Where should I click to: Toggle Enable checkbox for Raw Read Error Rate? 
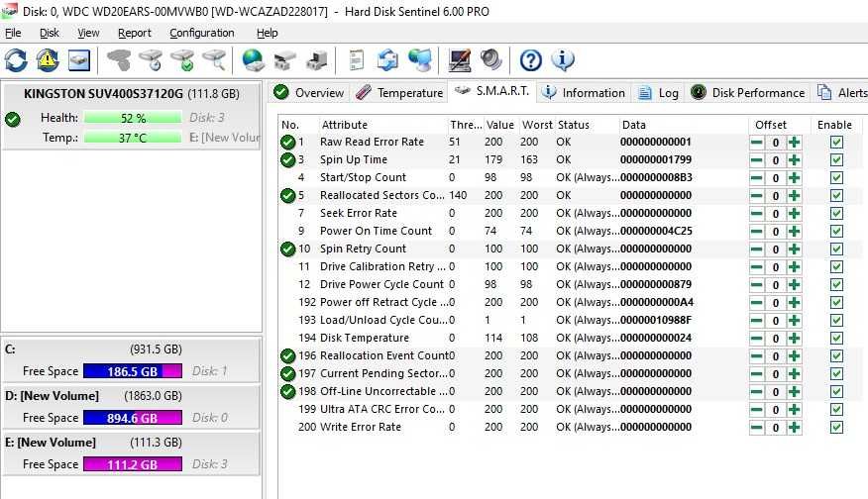(x=836, y=143)
